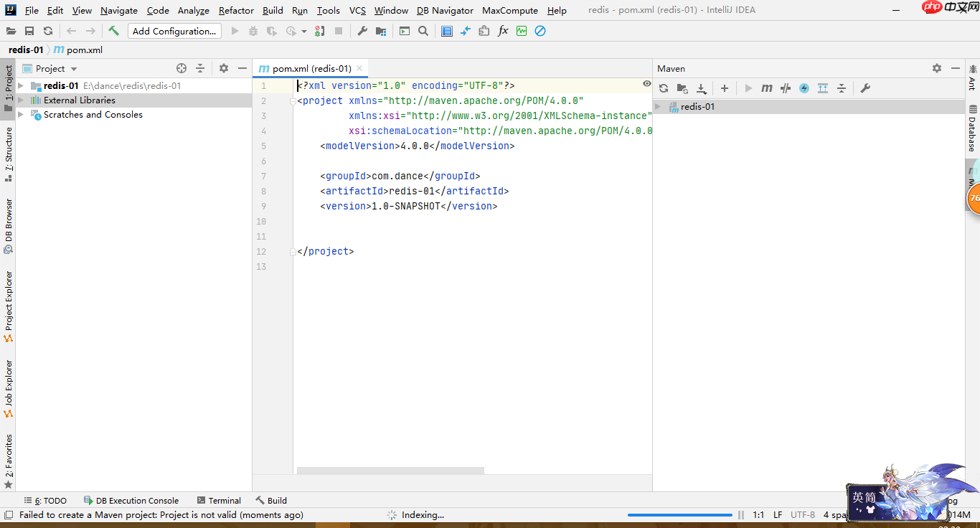Click Add Configuration button

pyautogui.click(x=174, y=31)
